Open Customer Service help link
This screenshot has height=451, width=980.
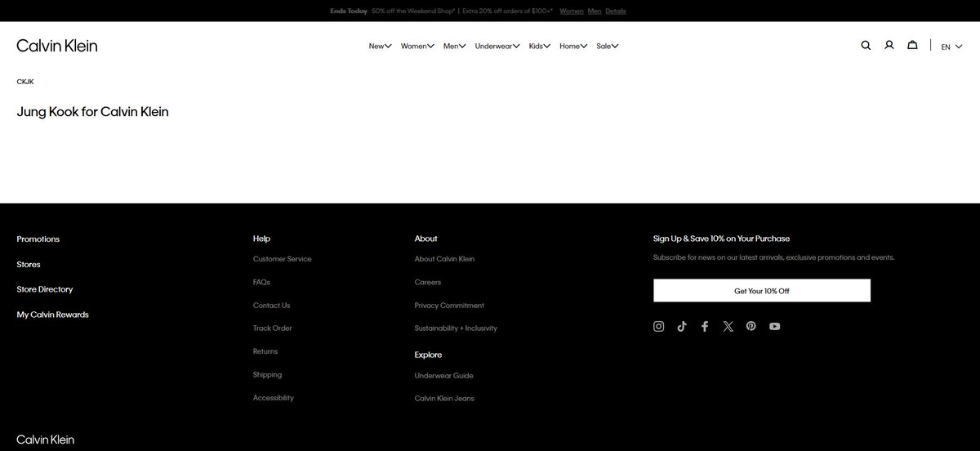pyautogui.click(x=283, y=259)
